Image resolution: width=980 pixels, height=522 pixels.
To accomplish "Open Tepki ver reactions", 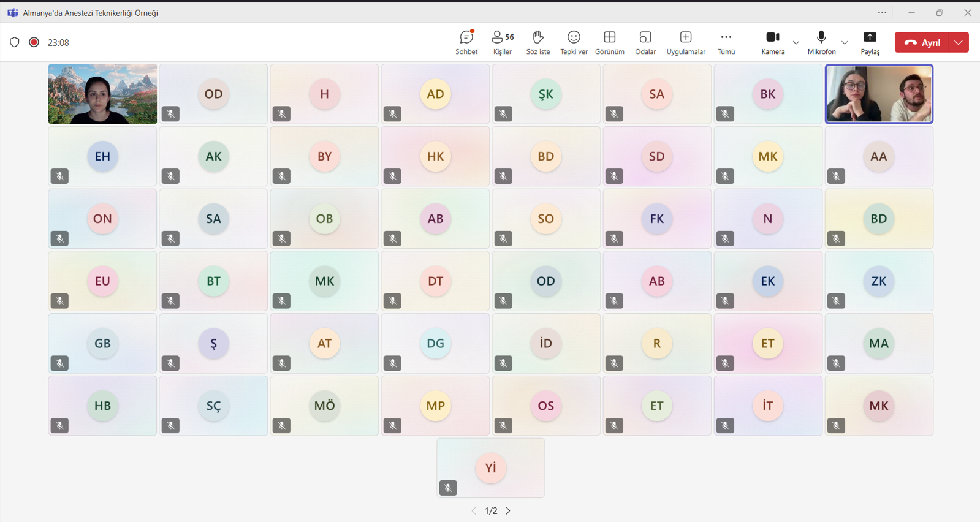I will point(574,42).
